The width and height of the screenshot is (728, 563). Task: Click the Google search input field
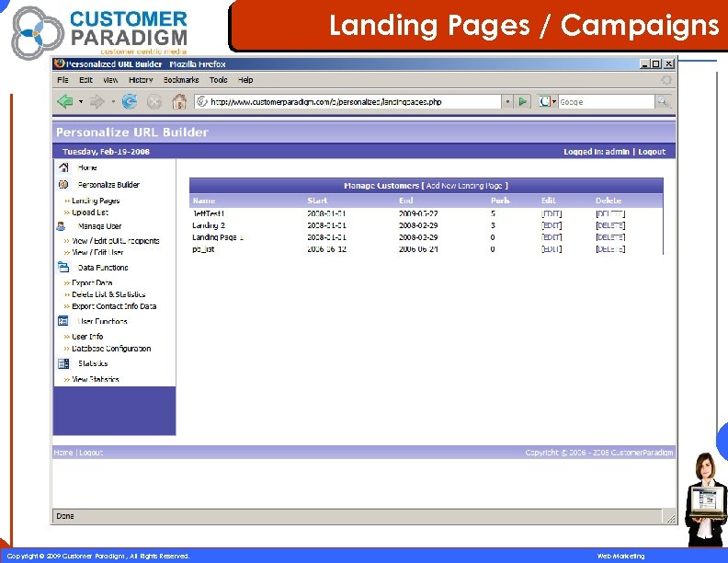click(x=606, y=101)
